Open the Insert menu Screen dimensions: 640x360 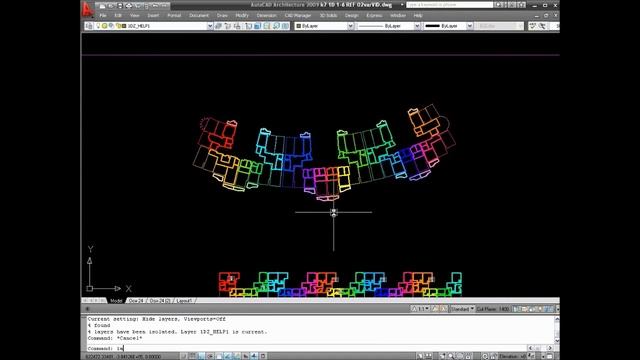[x=153, y=16]
